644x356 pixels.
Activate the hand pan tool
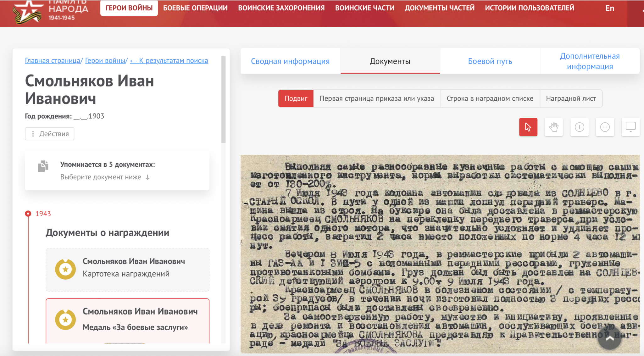[x=553, y=127]
